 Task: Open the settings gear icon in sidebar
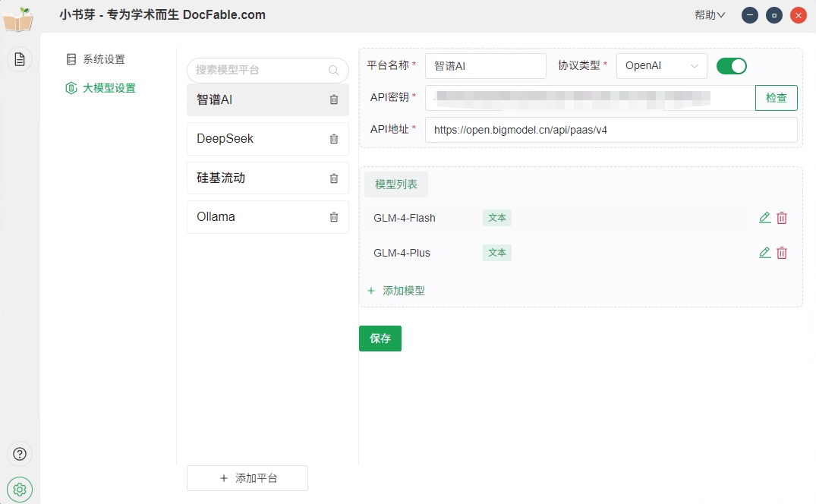pyautogui.click(x=20, y=490)
